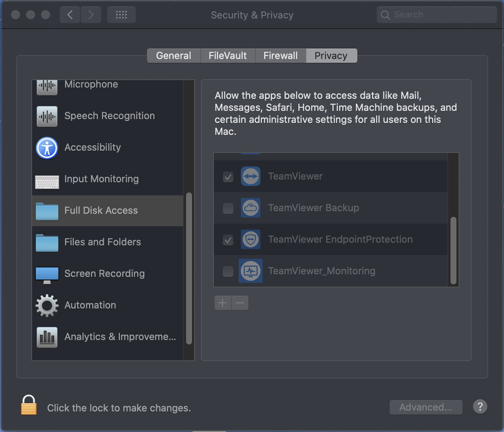Select the Accessibility label

click(93, 148)
